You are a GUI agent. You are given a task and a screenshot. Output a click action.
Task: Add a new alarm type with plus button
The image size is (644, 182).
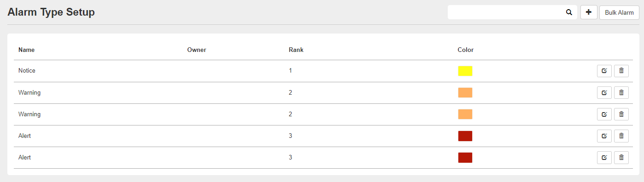pos(589,12)
